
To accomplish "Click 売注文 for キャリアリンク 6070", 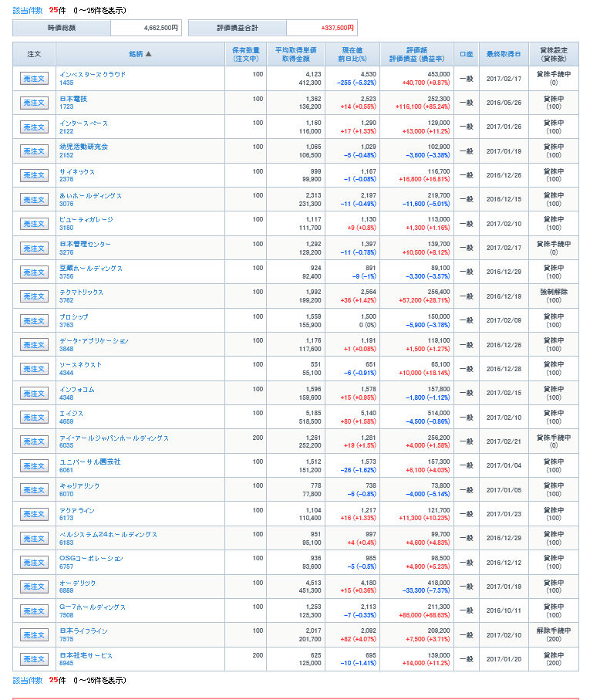I will pyautogui.click(x=35, y=490).
